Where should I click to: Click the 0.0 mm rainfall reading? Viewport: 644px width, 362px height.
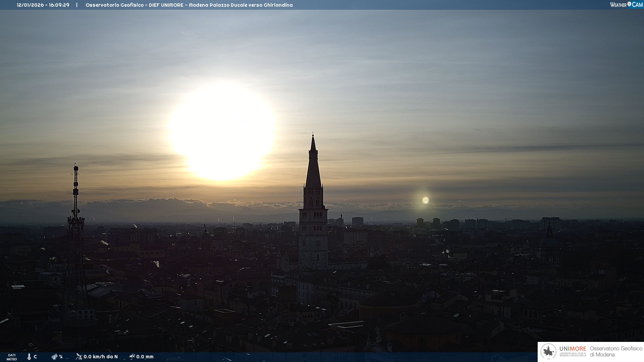[145, 357]
